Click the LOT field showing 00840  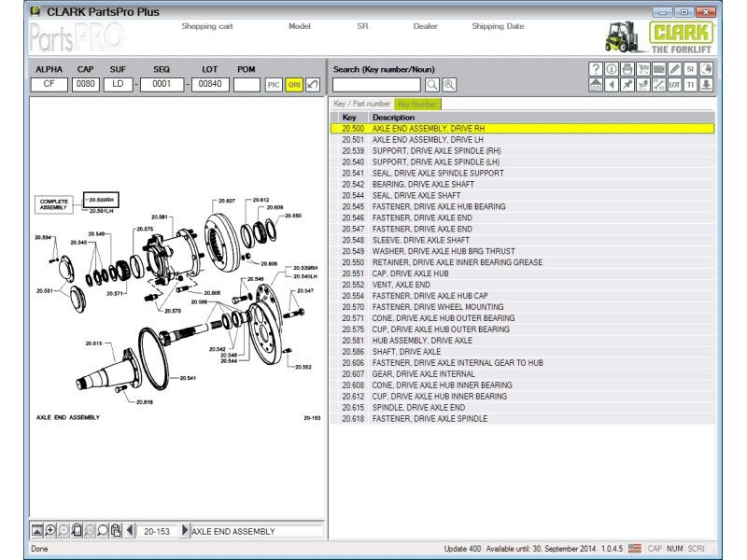pos(210,84)
